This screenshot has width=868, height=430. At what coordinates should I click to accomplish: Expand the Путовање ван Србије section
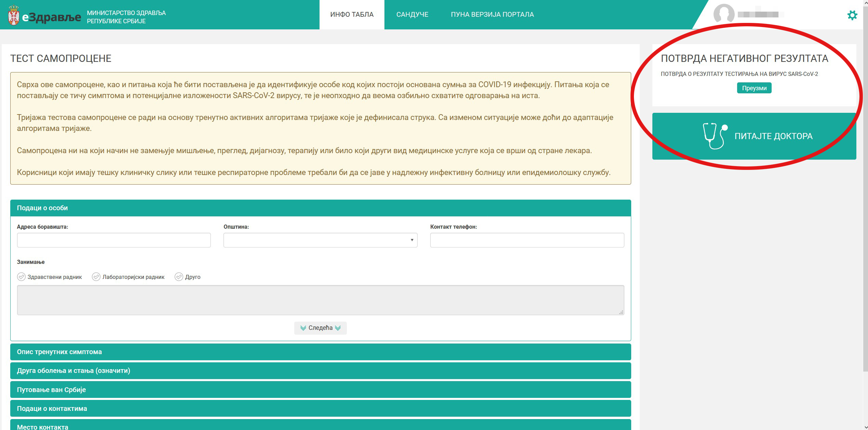click(x=320, y=390)
